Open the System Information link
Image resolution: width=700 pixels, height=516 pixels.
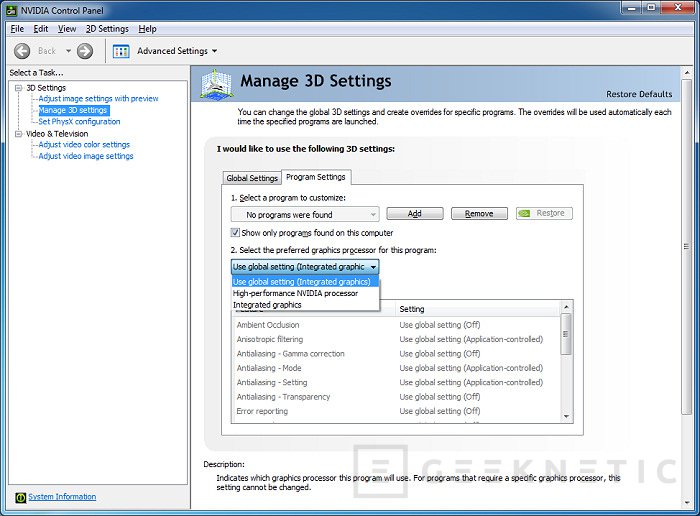62,496
